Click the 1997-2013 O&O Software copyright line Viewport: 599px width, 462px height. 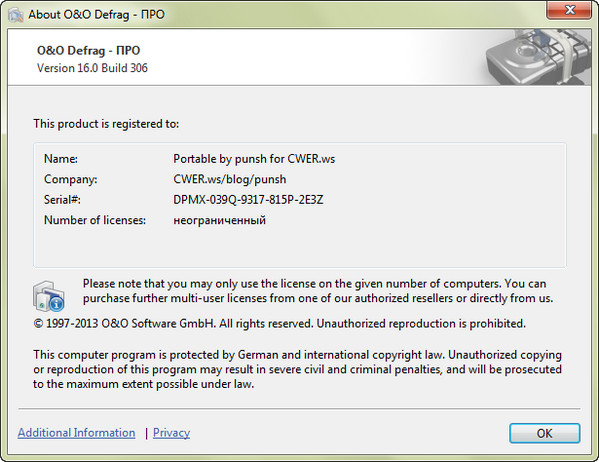click(x=280, y=324)
